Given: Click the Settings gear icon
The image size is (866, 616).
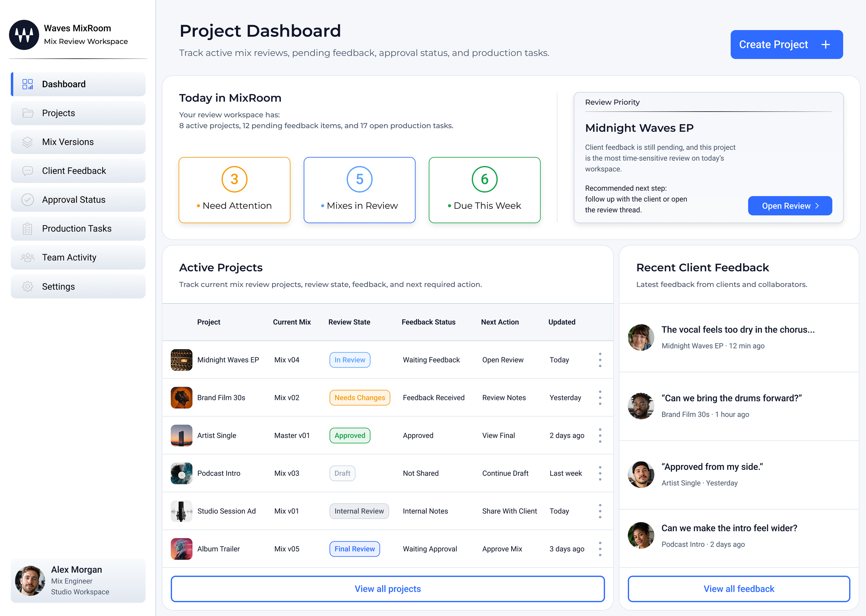Looking at the screenshot, I should click(28, 286).
